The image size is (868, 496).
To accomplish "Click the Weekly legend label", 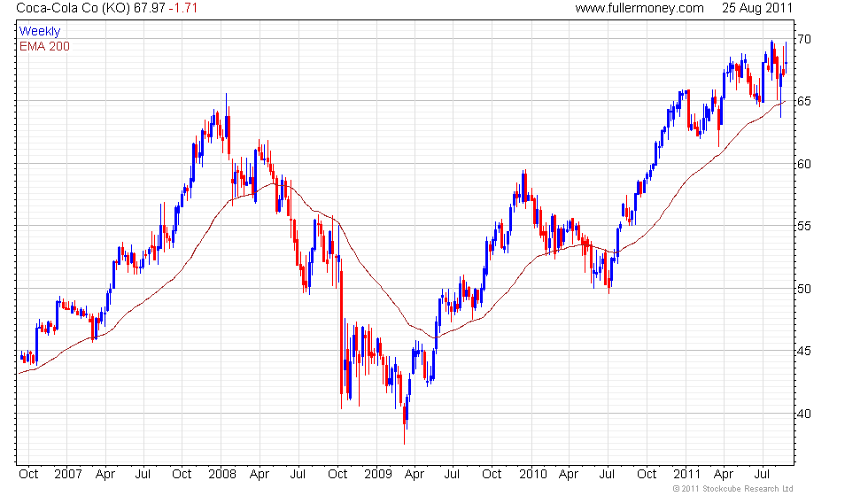I will tap(40, 32).
